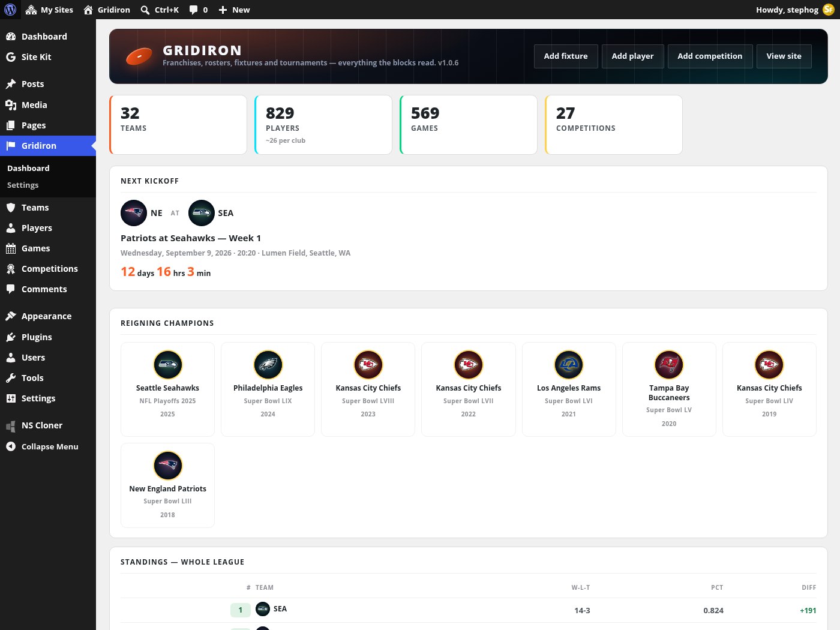Image resolution: width=840 pixels, height=630 pixels.
Task: Open NS Cloner icon in sidebar
Action: 11,425
